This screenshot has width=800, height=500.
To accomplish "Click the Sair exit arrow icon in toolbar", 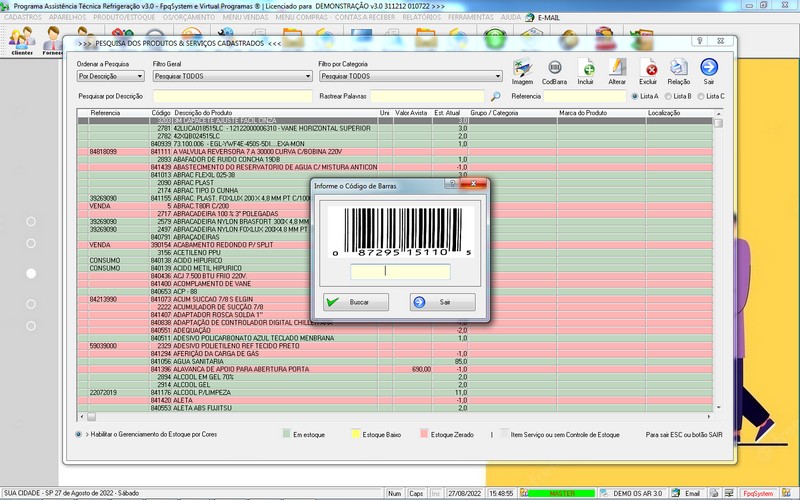I will (709, 71).
